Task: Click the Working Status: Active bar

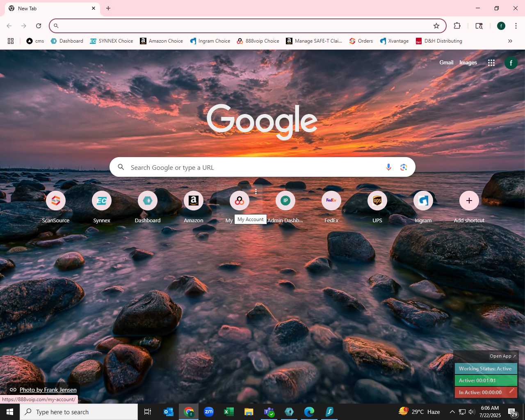Action: 486,369
